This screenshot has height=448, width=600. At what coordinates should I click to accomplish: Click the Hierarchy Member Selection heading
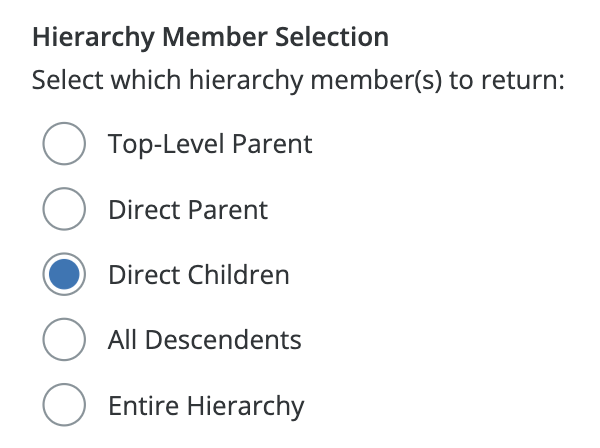coord(210,39)
